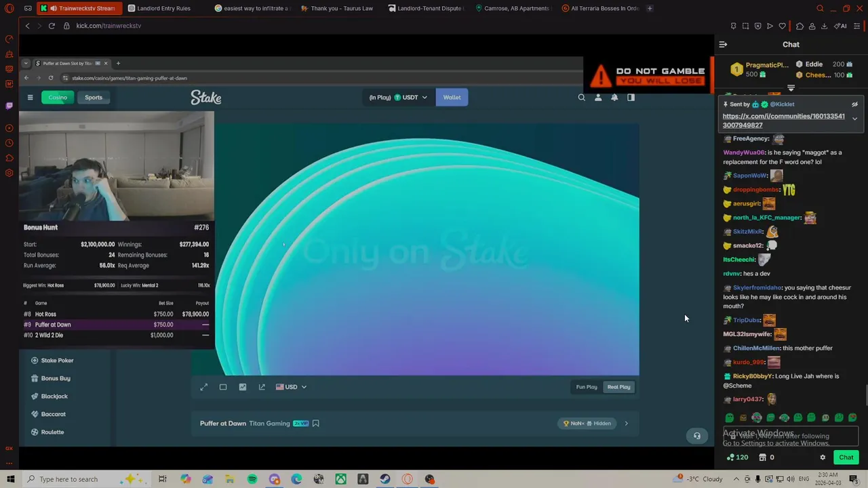Open Opera sidebar settings gear
Image resolution: width=868 pixels, height=488 pixels.
9,173
